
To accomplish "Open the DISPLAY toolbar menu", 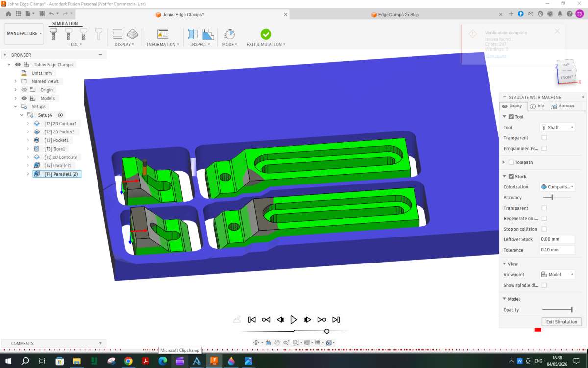I will tap(125, 44).
